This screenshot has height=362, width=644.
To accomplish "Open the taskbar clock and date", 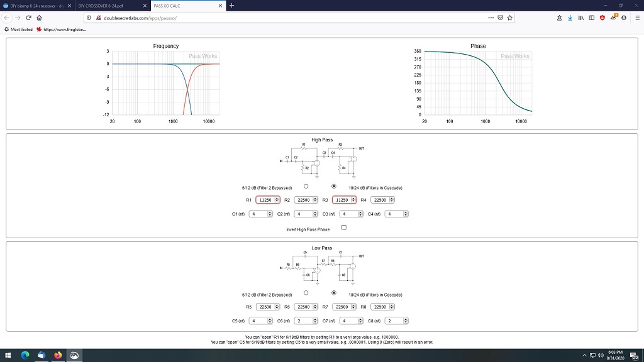I will click(615, 356).
